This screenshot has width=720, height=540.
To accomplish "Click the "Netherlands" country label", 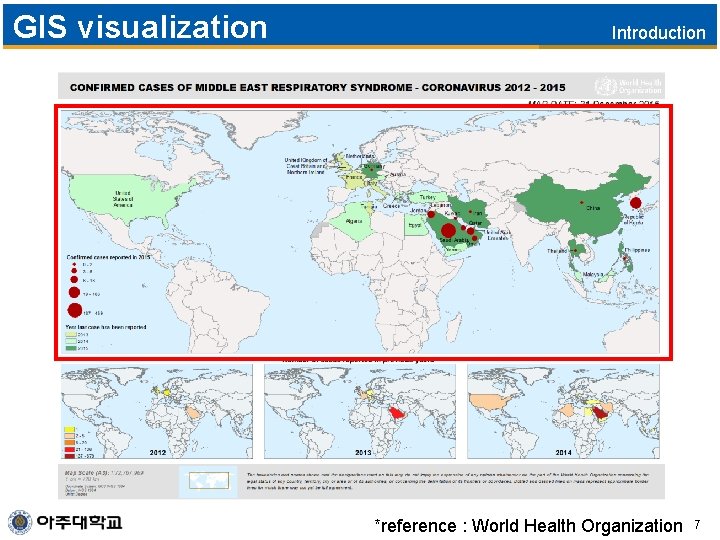I will click(360, 156).
